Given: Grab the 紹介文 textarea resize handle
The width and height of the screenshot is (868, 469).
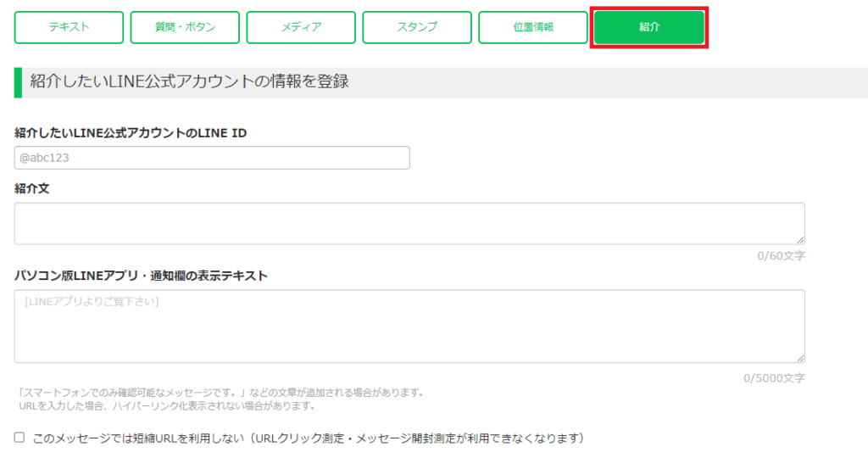Looking at the screenshot, I should [x=800, y=240].
